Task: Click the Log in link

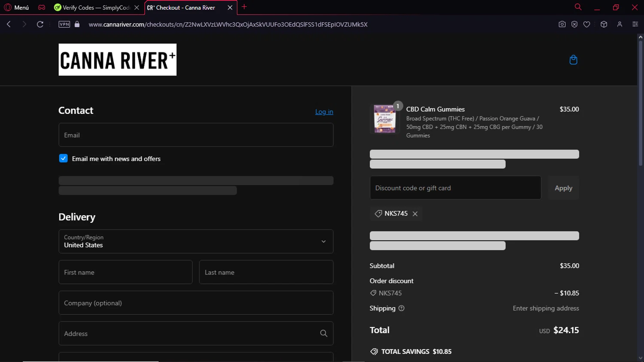Action: click(324, 112)
